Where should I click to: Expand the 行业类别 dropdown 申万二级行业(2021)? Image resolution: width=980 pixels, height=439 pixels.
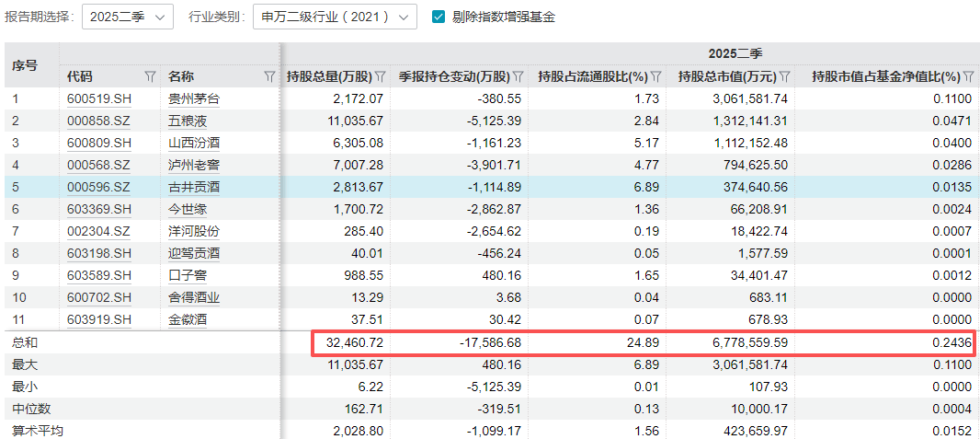[335, 17]
